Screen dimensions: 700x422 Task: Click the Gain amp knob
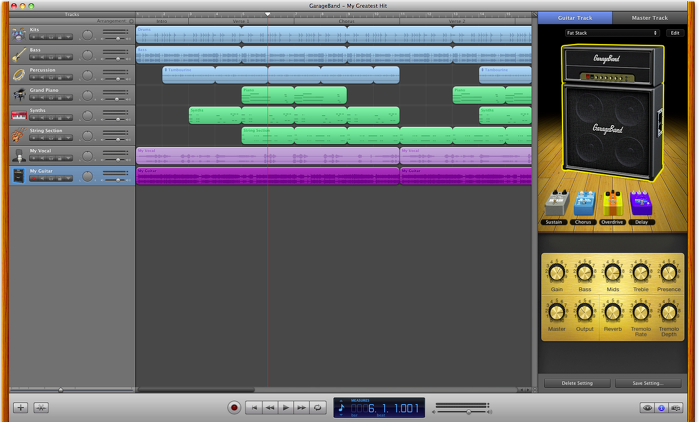click(557, 272)
